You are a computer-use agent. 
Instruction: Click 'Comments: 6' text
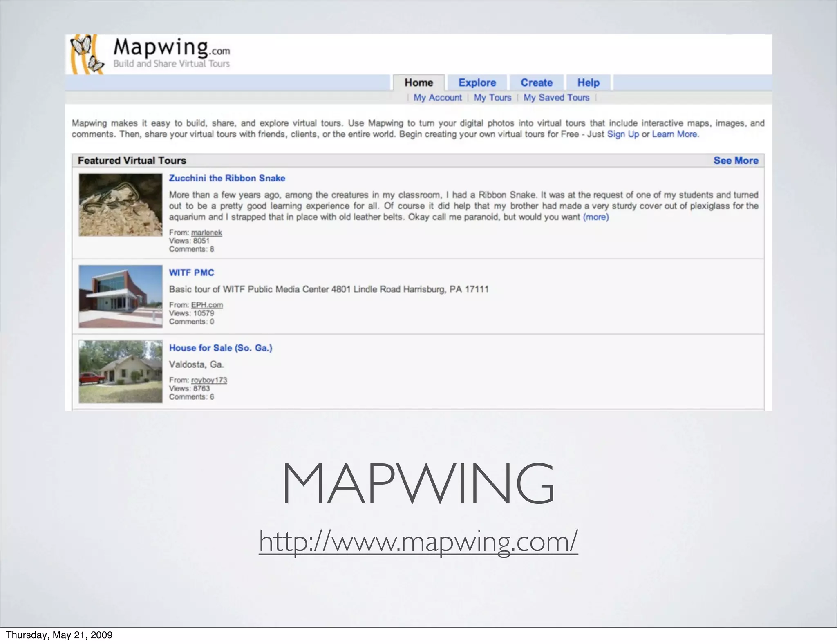pos(191,397)
